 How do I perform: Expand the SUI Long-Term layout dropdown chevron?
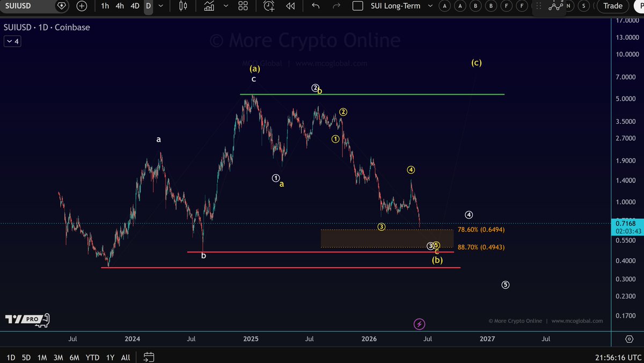point(430,6)
